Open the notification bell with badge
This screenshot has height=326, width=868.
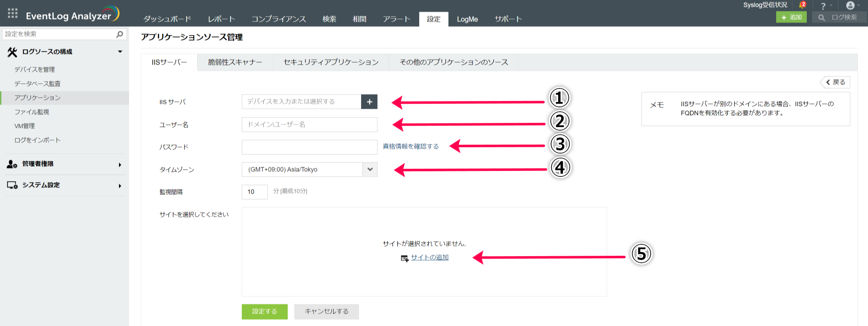[x=802, y=5]
